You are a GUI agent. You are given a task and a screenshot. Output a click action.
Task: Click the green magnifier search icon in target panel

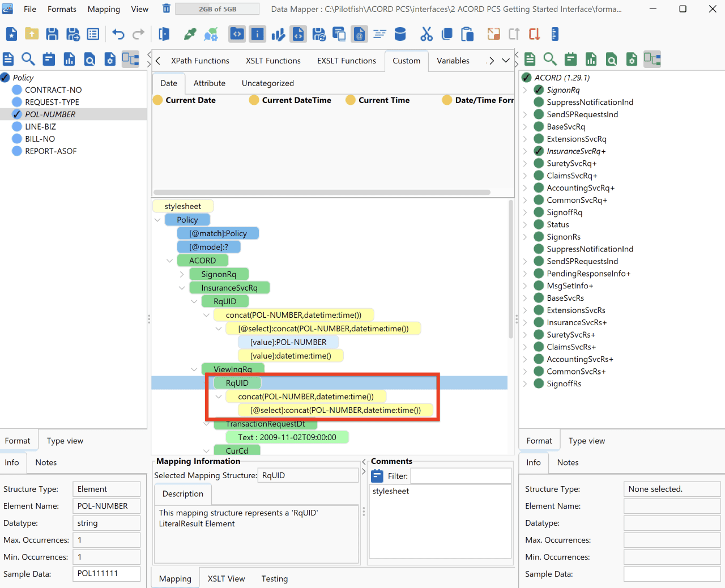[550, 59]
